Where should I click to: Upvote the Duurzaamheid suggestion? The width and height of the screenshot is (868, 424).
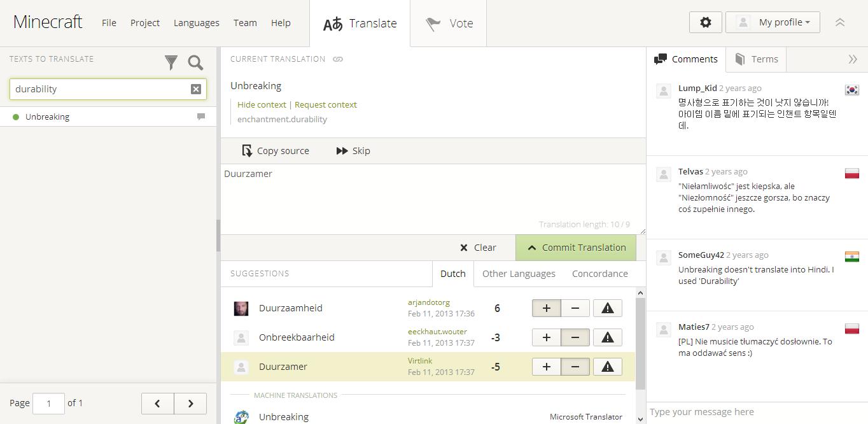(546, 308)
